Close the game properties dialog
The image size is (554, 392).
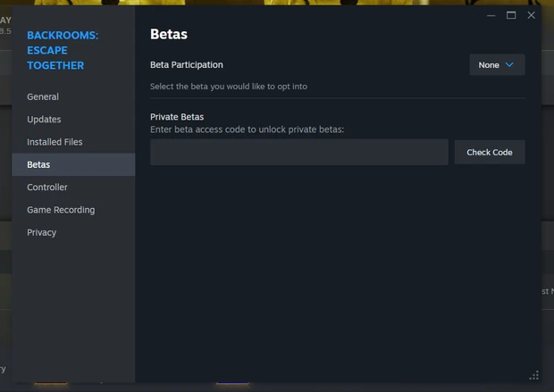(532, 15)
